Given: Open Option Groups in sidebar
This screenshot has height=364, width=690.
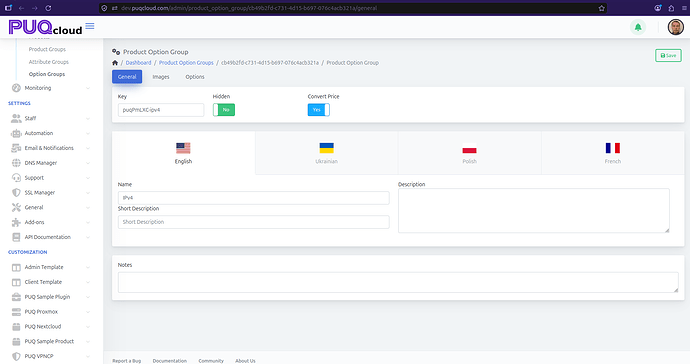Looking at the screenshot, I should tap(47, 74).
